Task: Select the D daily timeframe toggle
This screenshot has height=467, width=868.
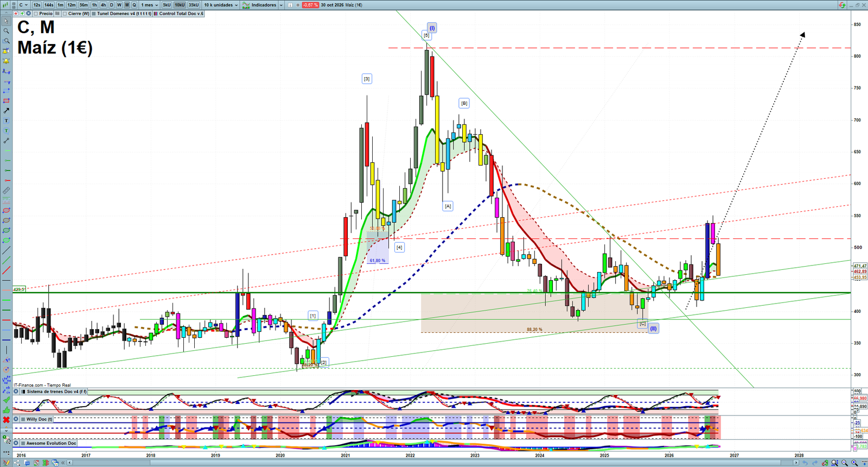Action: (112, 5)
